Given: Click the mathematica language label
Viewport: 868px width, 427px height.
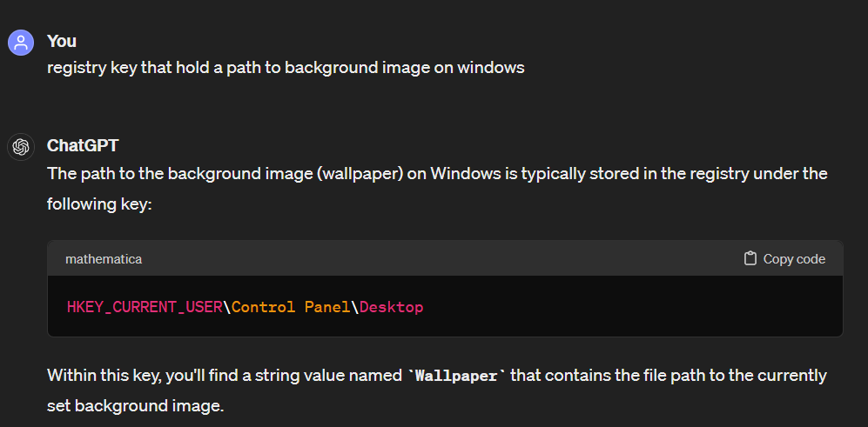Looking at the screenshot, I should 104,259.
